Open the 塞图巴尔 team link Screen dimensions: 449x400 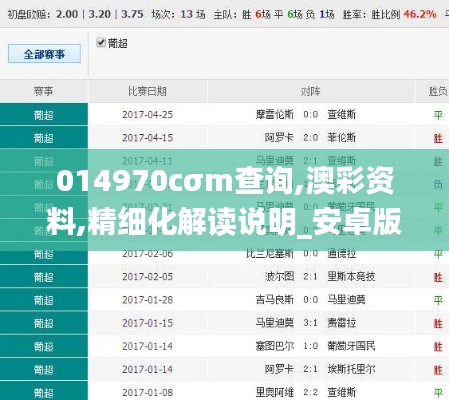[275, 346]
